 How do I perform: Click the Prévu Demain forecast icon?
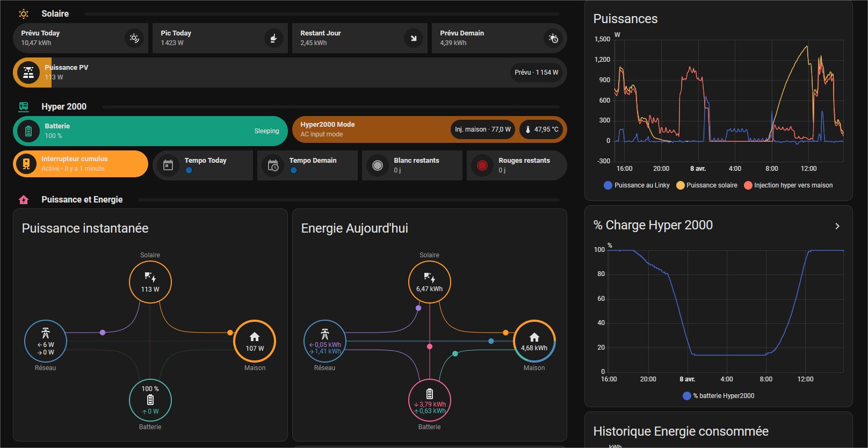(x=553, y=38)
